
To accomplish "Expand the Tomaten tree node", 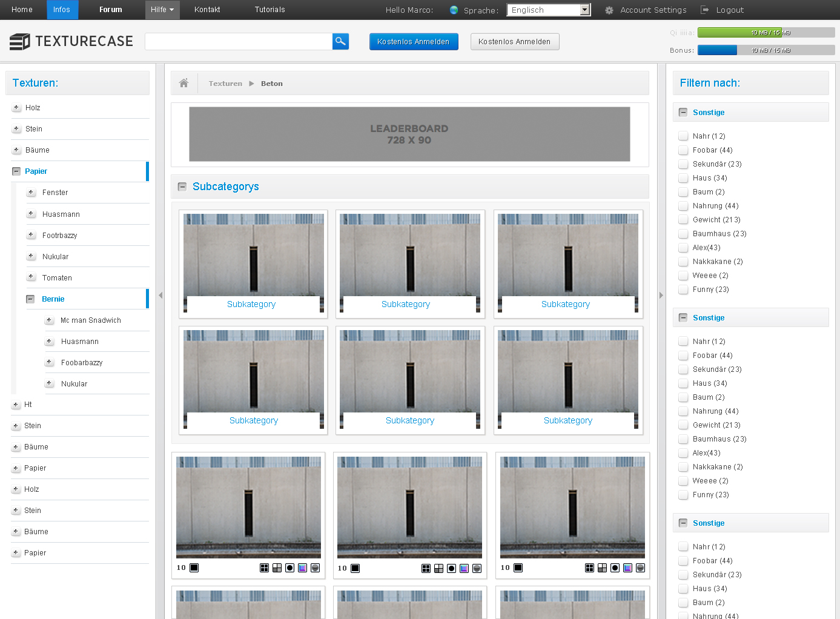I will pos(31,277).
